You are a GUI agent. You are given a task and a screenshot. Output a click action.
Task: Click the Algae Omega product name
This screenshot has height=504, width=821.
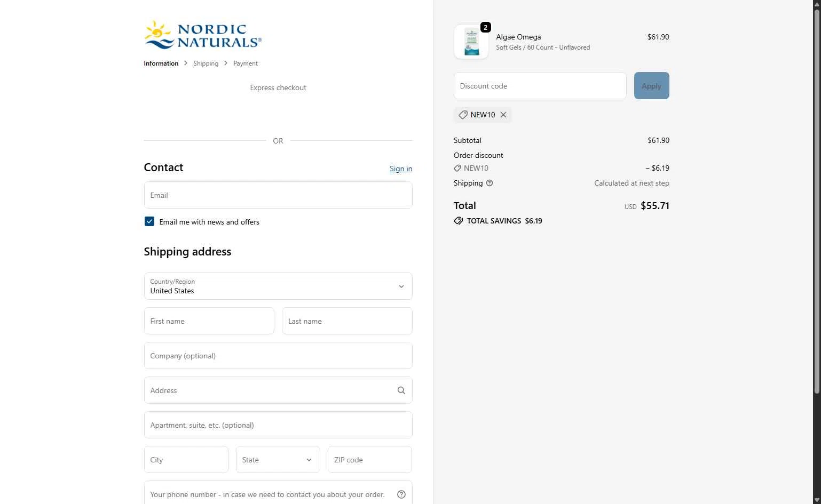click(x=518, y=37)
